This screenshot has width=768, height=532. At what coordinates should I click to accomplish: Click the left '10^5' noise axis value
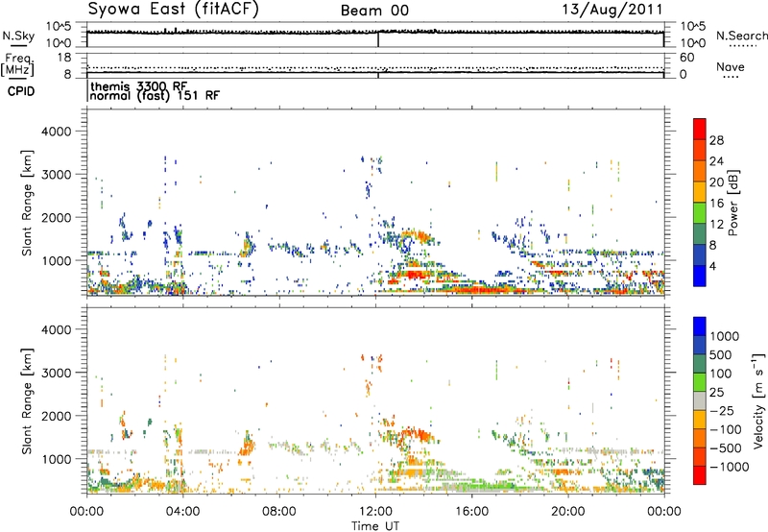coord(59,27)
